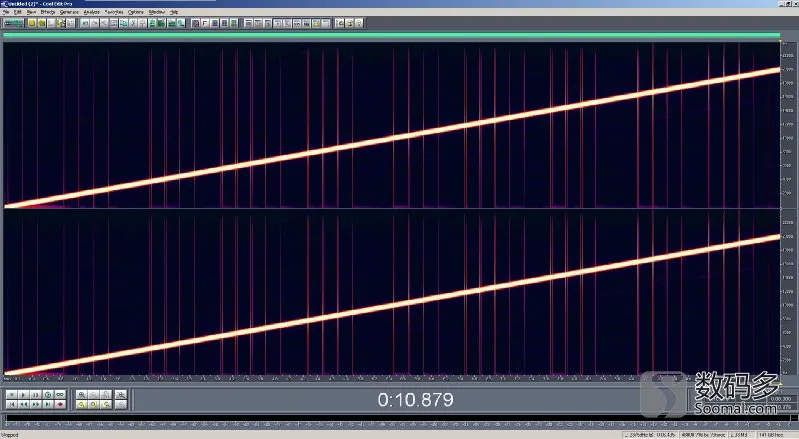Open the Effects menu
Image resolution: width=799 pixels, height=439 pixels.
pyautogui.click(x=47, y=12)
